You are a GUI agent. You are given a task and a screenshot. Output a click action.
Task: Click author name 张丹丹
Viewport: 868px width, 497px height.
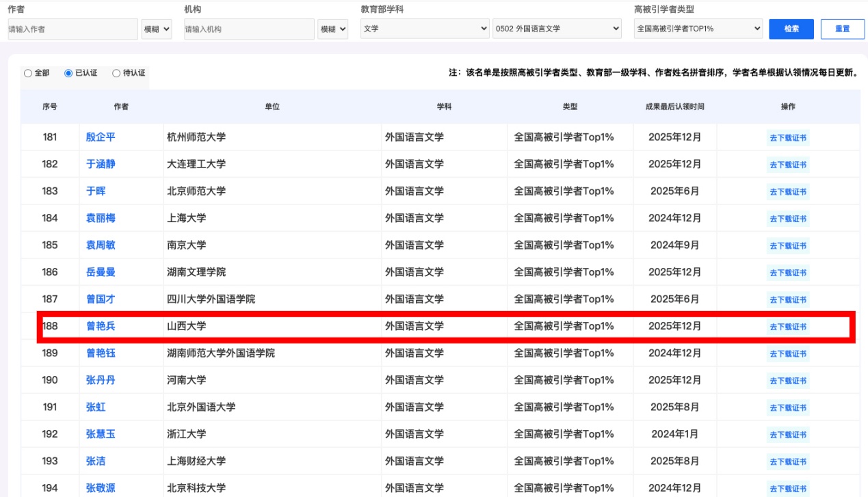pos(101,380)
